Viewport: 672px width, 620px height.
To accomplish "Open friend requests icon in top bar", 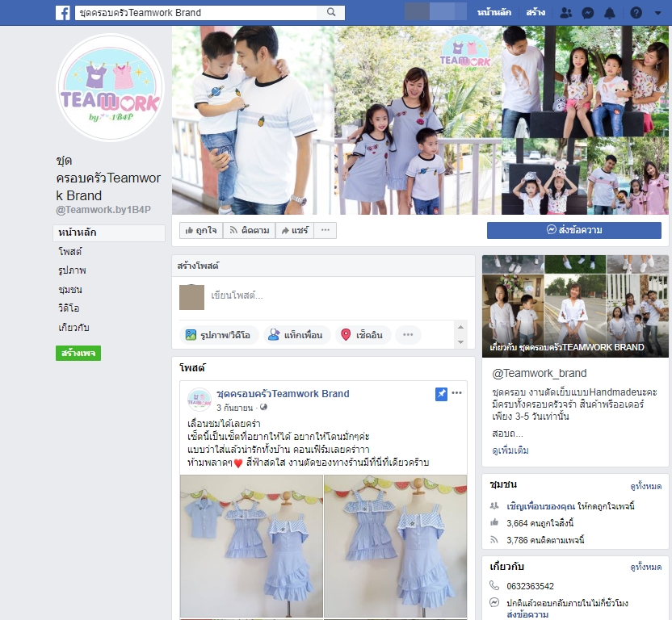I will (565, 13).
